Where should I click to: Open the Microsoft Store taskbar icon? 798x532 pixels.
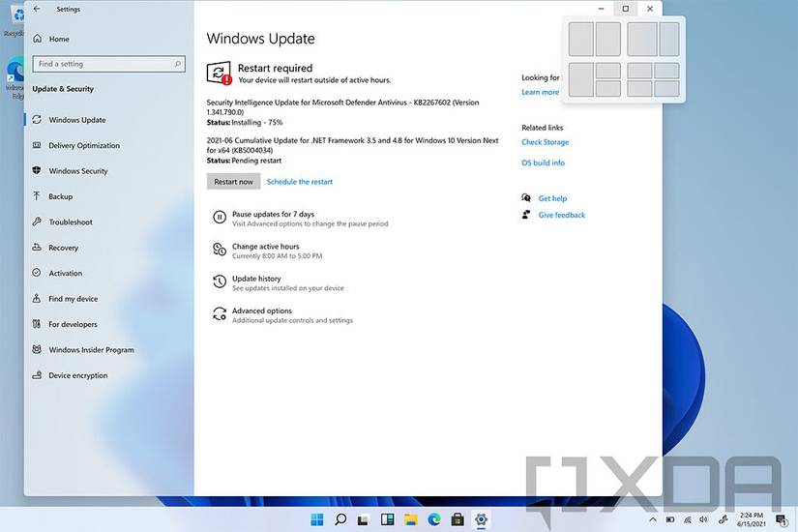(x=458, y=519)
